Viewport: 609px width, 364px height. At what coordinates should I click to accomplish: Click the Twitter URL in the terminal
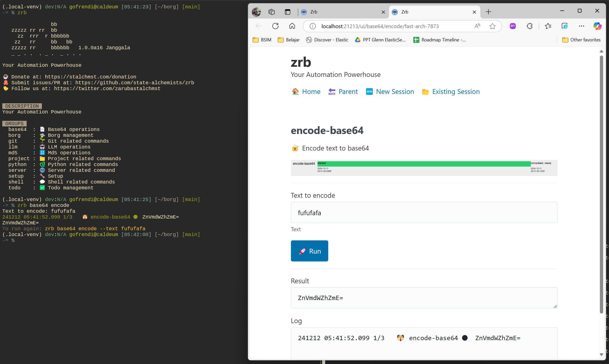click(107, 88)
